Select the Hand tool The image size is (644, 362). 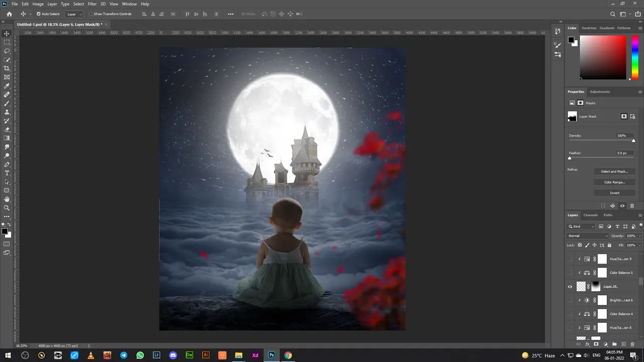click(x=7, y=199)
